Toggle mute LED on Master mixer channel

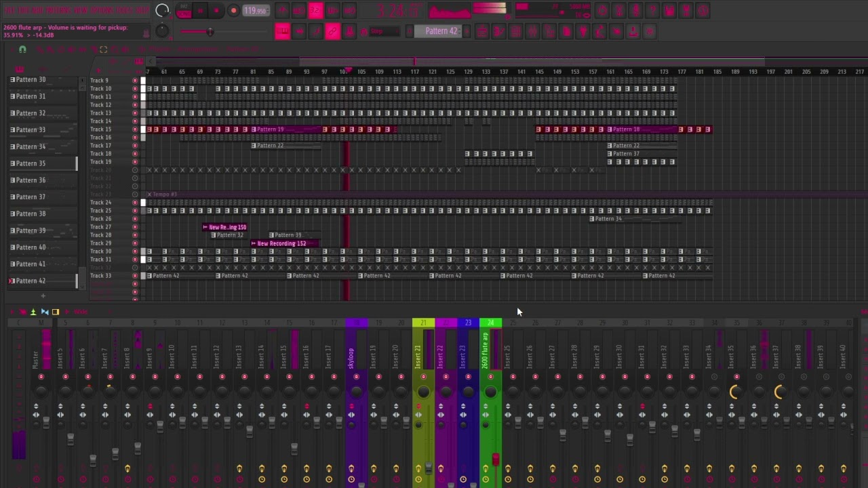[41, 377]
